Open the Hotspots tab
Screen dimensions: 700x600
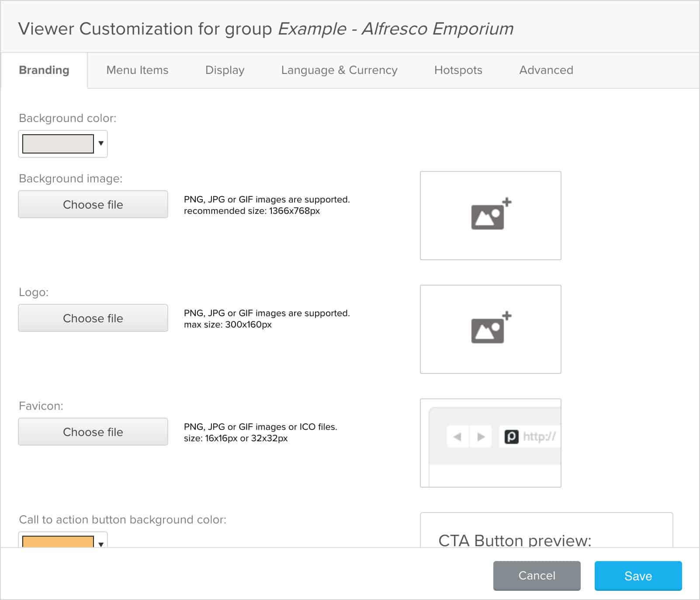coord(458,70)
